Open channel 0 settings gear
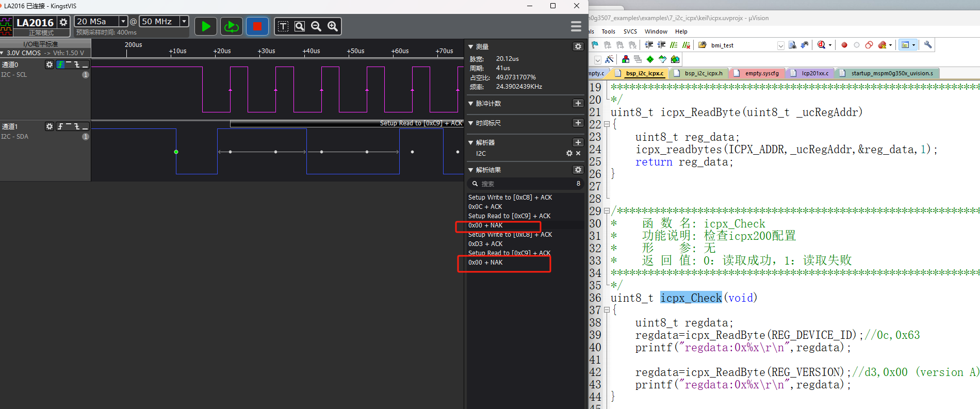Image resolution: width=980 pixels, height=409 pixels. 50,64
